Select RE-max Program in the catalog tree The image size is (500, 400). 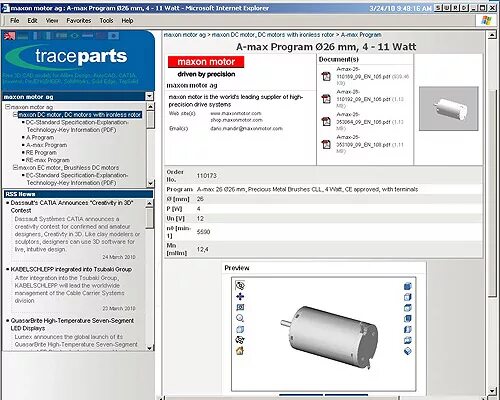click(x=48, y=160)
